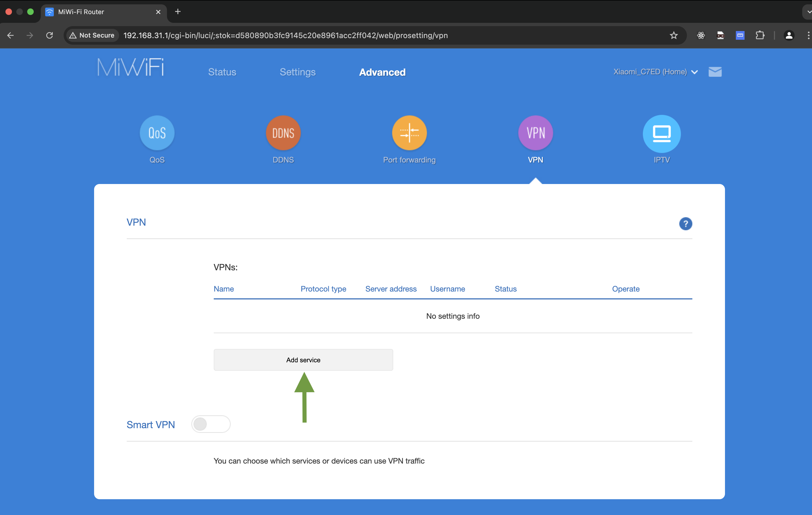Open the mail envelope notifications icon
The image size is (812, 515).
click(715, 72)
